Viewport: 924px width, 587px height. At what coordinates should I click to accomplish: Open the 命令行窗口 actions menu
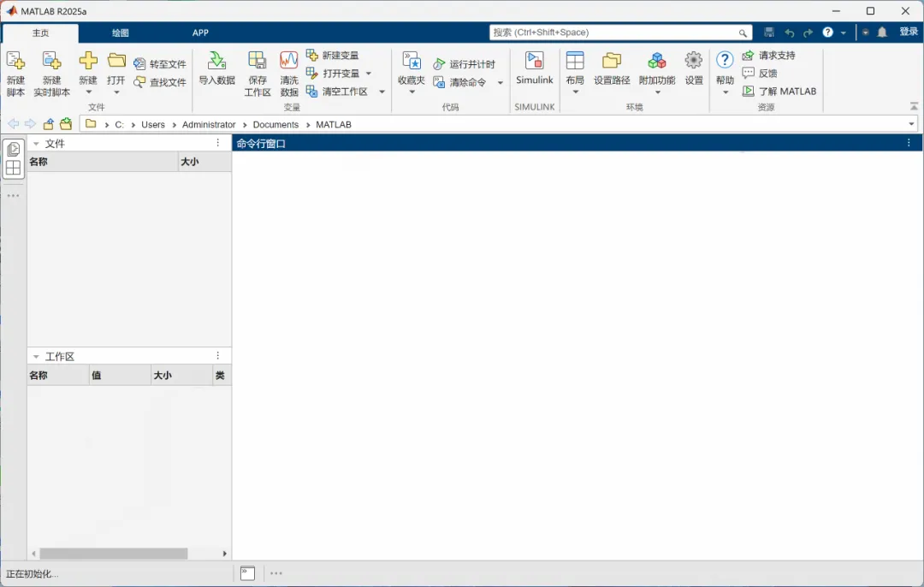click(x=909, y=143)
